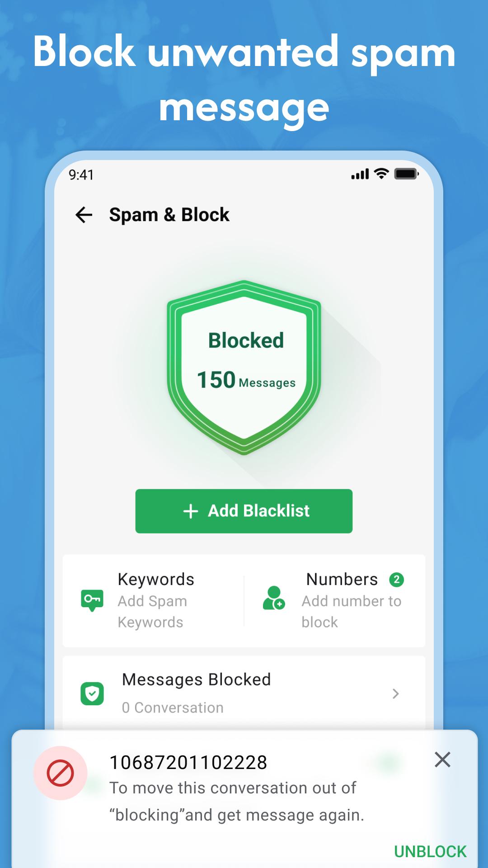488x868 pixels.
Task: Tap the battery status icon
Action: pyautogui.click(x=407, y=174)
